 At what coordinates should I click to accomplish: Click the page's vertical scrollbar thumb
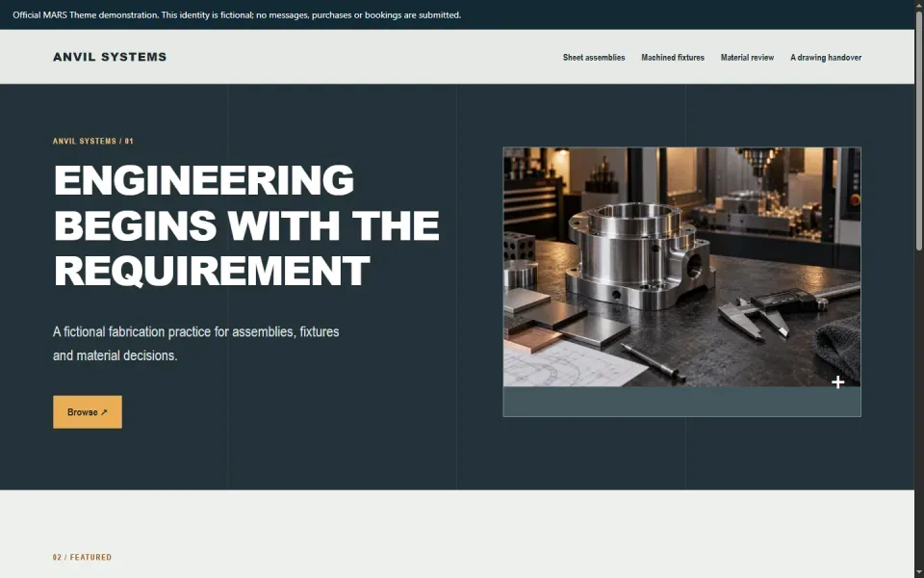coord(918,133)
